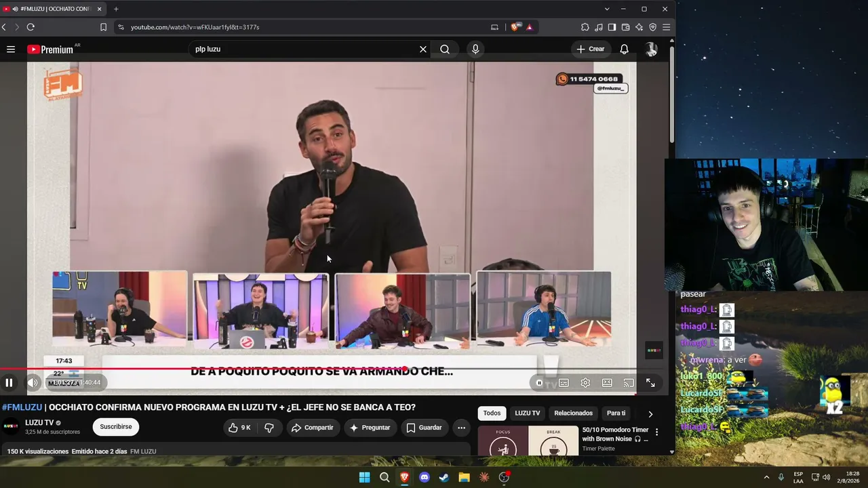Subscribe with the Suscribirse button
The image size is (868, 488).
click(x=116, y=427)
